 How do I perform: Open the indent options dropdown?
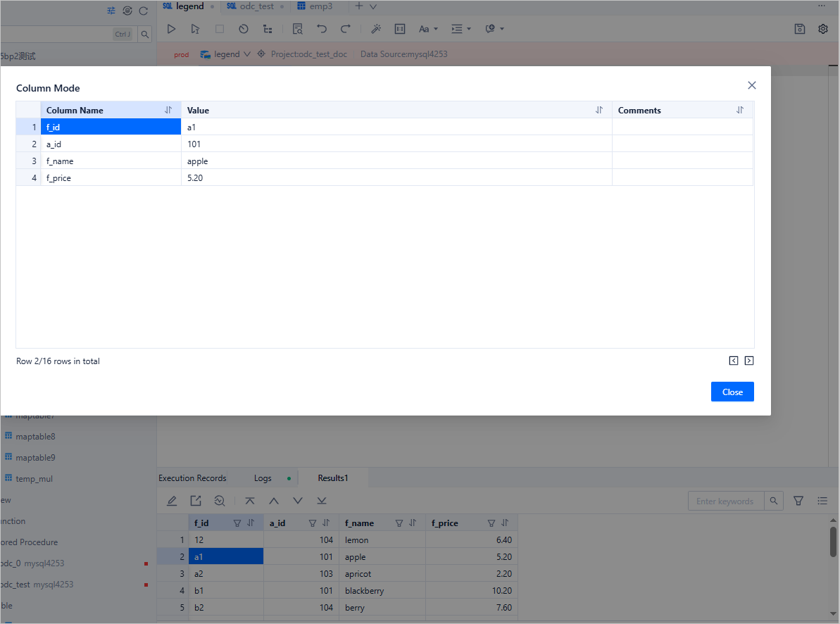[x=461, y=29]
